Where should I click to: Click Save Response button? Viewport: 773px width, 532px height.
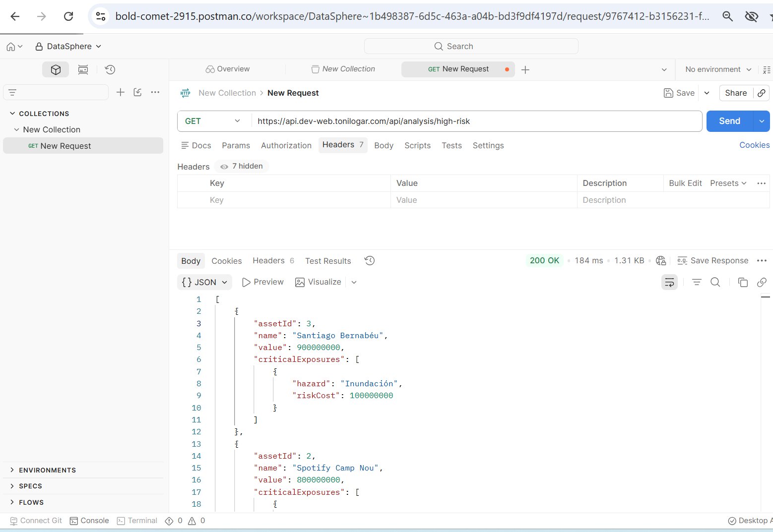point(712,261)
